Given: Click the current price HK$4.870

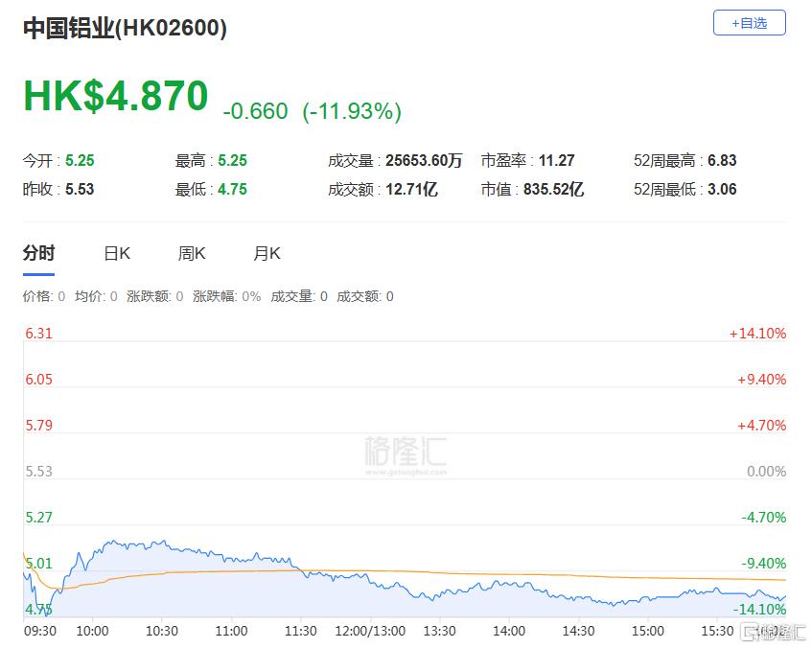Looking at the screenshot, I should tap(115, 96).
